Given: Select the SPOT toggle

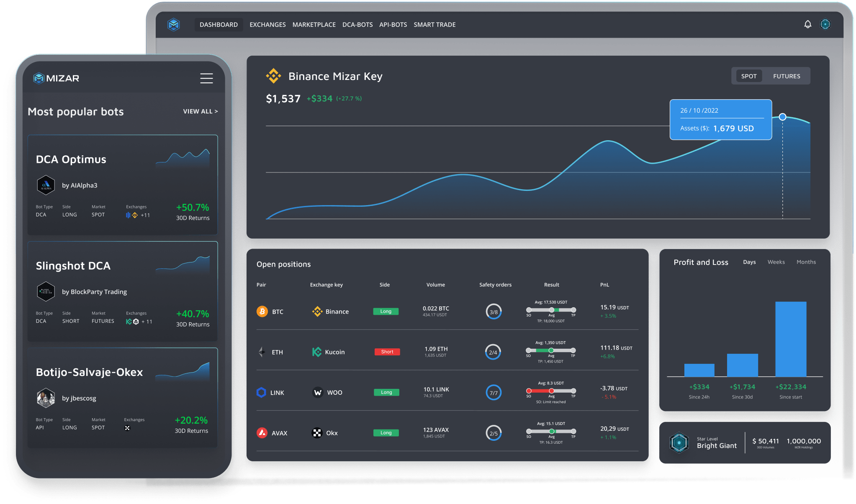Looking at the screenshot, I should tap(748, 76).
